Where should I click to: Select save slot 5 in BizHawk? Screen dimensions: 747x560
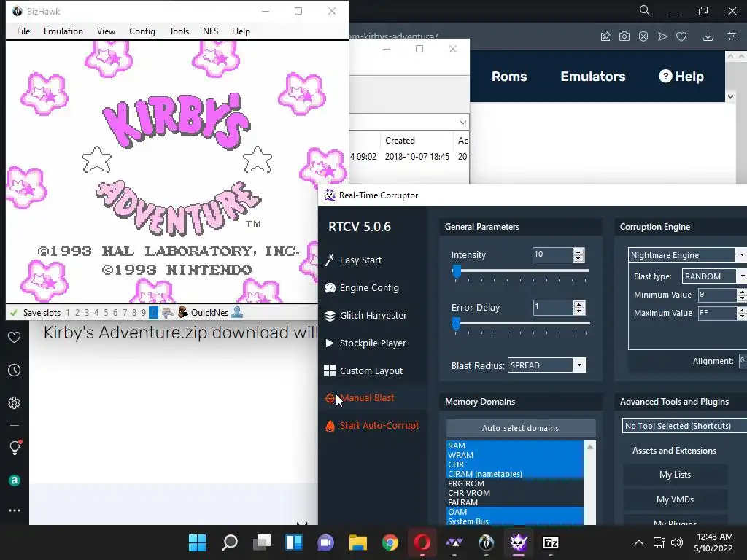106,313
